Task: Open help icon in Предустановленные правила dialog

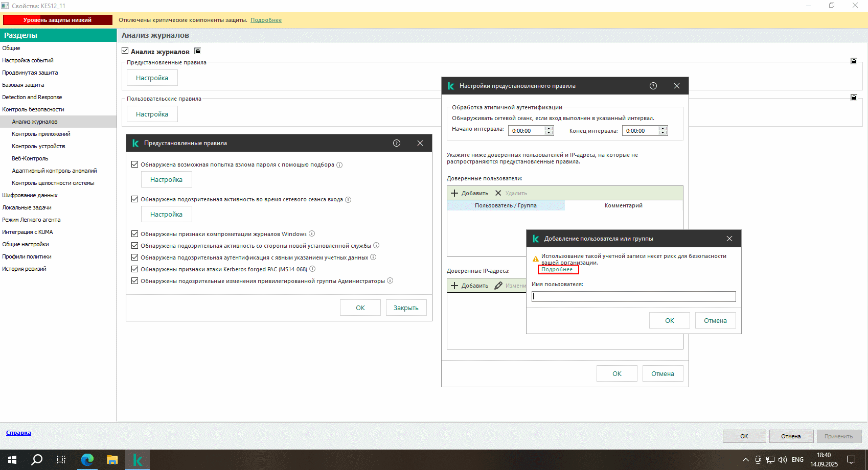Action: click(397, 143)
